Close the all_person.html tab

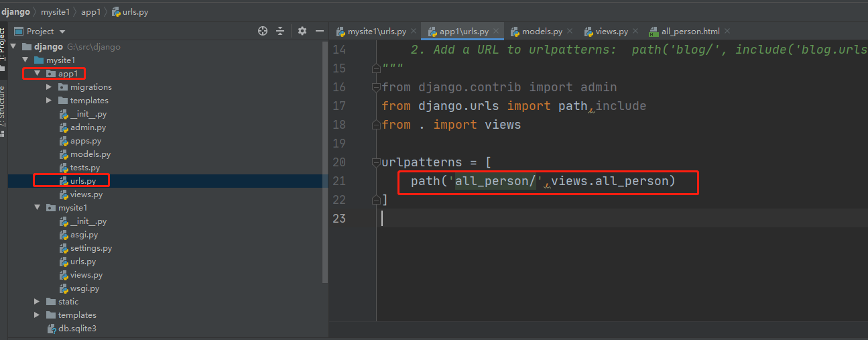tap(727, 32)
